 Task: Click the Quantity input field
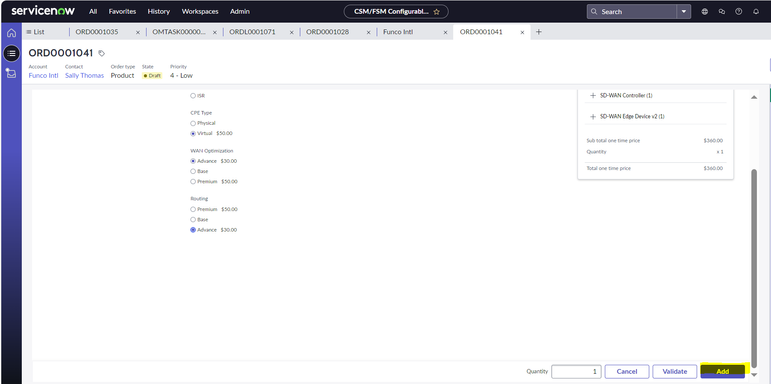576,371
